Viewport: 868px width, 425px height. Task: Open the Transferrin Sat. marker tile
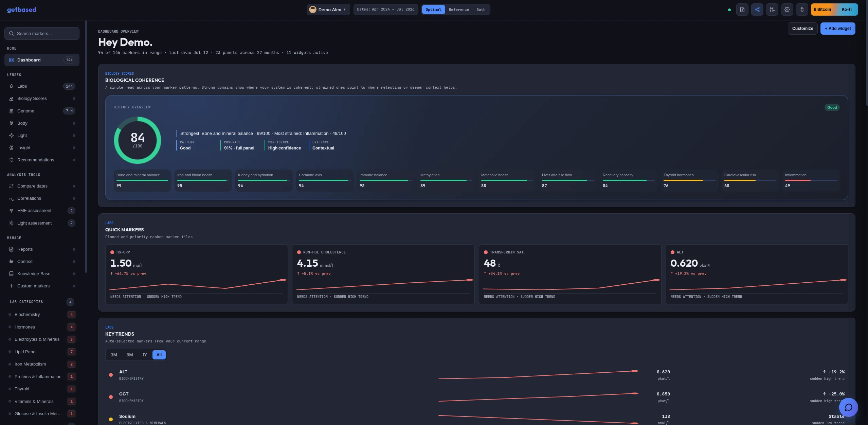[x=570, y=274]
